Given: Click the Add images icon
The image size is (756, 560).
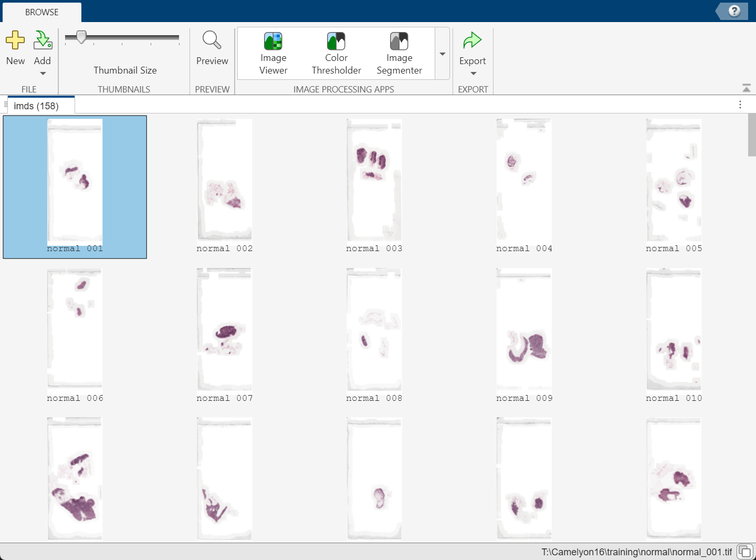Looking at the screenshot, I should (x=43, y=39).
